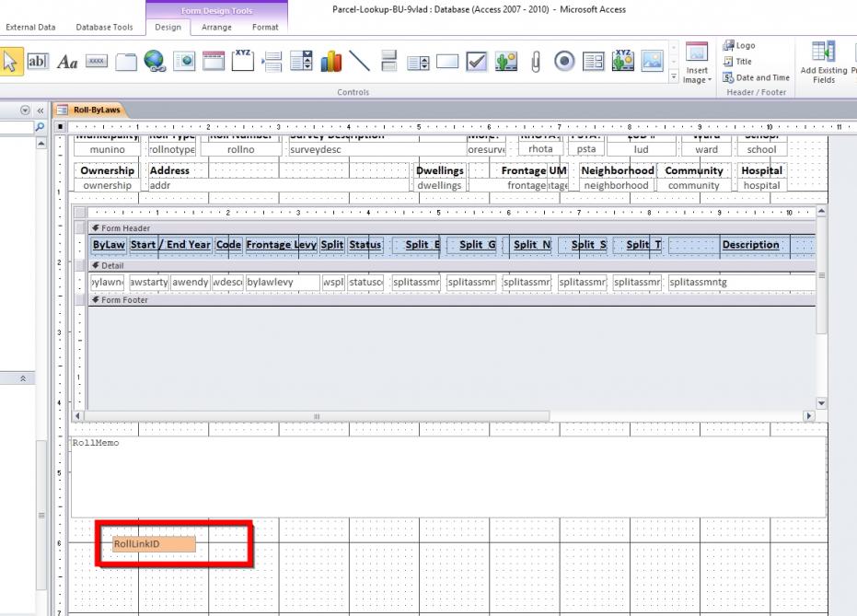This screenshot has height=616, width=857.
Task: Select the subform Detail section bar
Action: tap(451, 265)
